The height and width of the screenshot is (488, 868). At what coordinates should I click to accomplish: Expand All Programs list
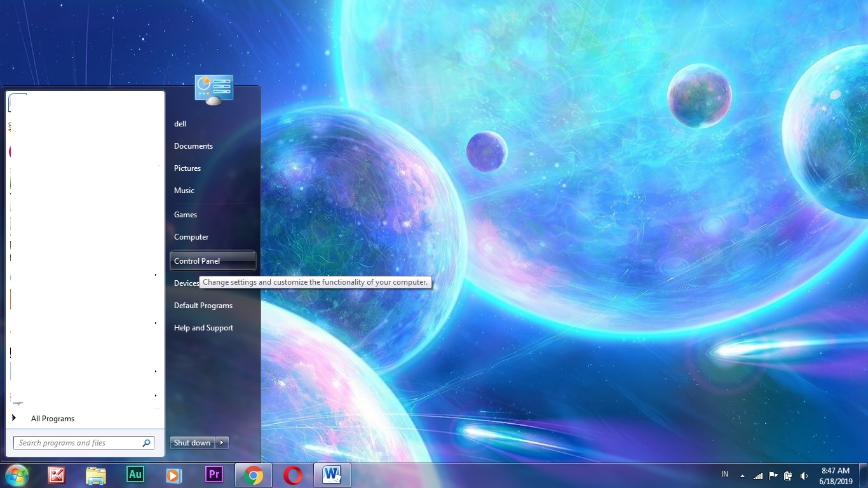coord(52,419)
